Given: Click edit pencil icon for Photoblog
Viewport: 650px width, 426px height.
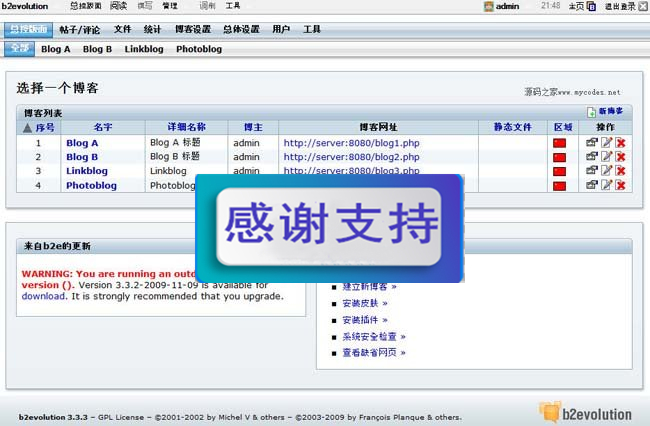Looking at the screenshot, I should tap(606, 184).
